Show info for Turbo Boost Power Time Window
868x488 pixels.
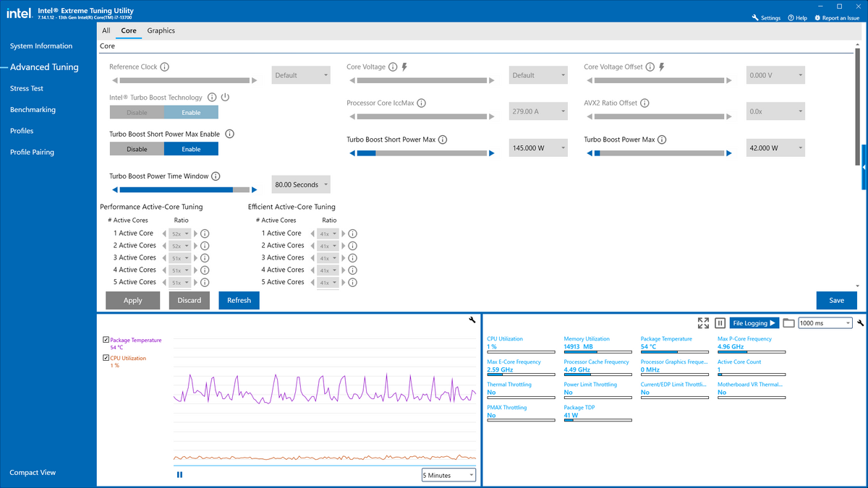pyautogui.click(x=216, y=176)
